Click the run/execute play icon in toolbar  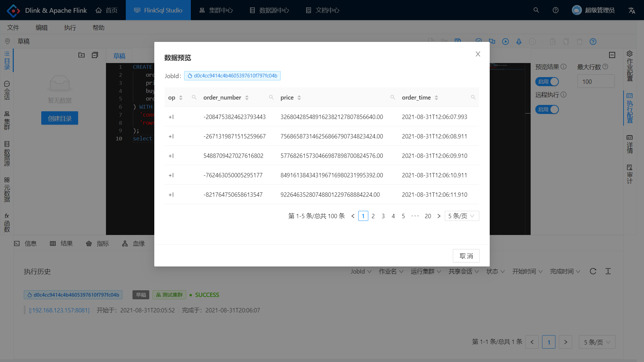[505, 42]
